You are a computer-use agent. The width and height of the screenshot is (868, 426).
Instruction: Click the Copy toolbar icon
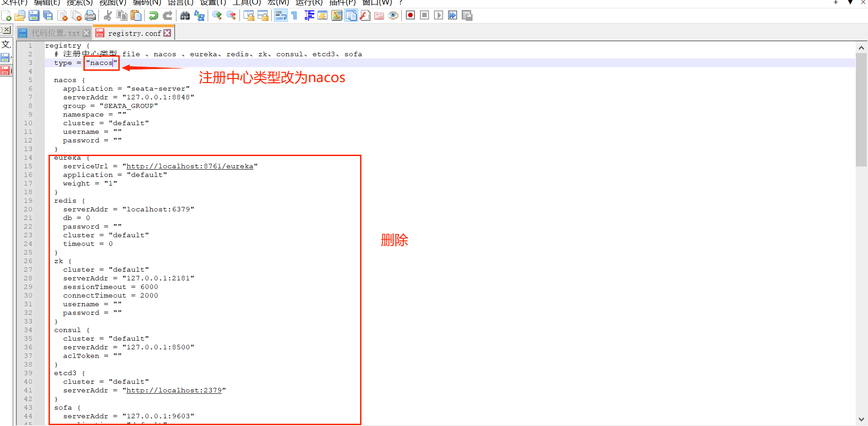point(122,16)
